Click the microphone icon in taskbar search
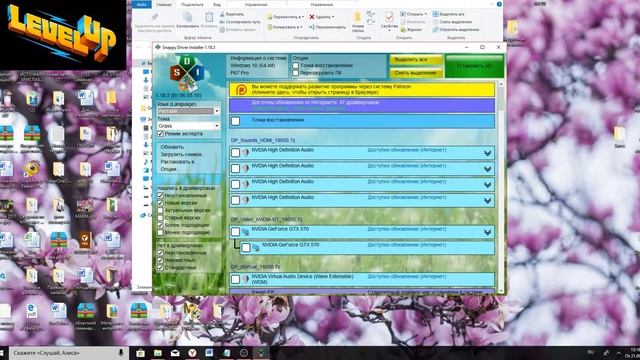The height and width of the screenshot is (360, 640). click(121, 353)
